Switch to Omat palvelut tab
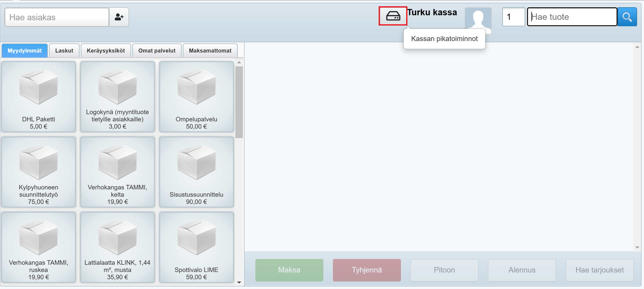Screen dimensions: 644x289 157,51
